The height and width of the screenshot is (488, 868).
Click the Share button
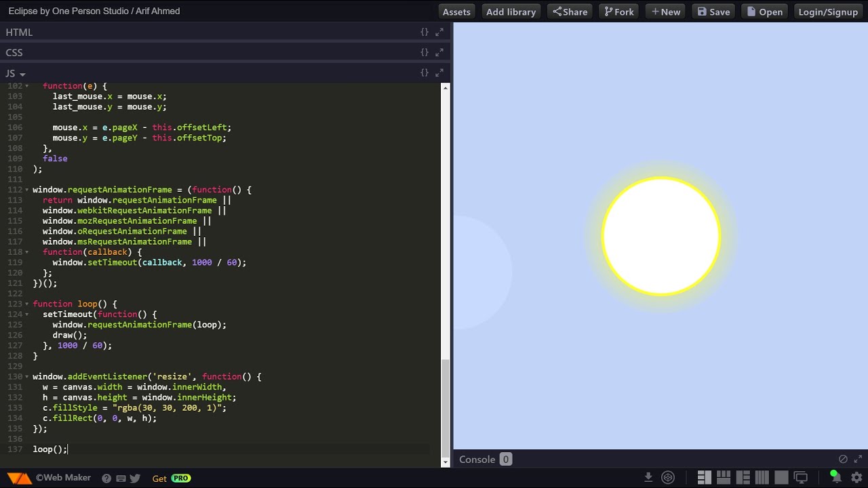pos(570,12)
